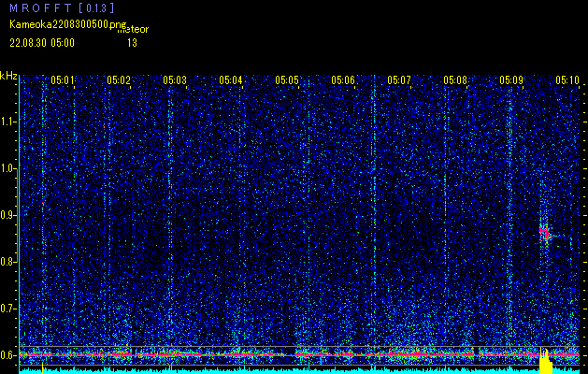Click the date stamp 22.08.30 05:00
Image resolution: width=588 pixels, height=374 pixels.
point(42,43)
